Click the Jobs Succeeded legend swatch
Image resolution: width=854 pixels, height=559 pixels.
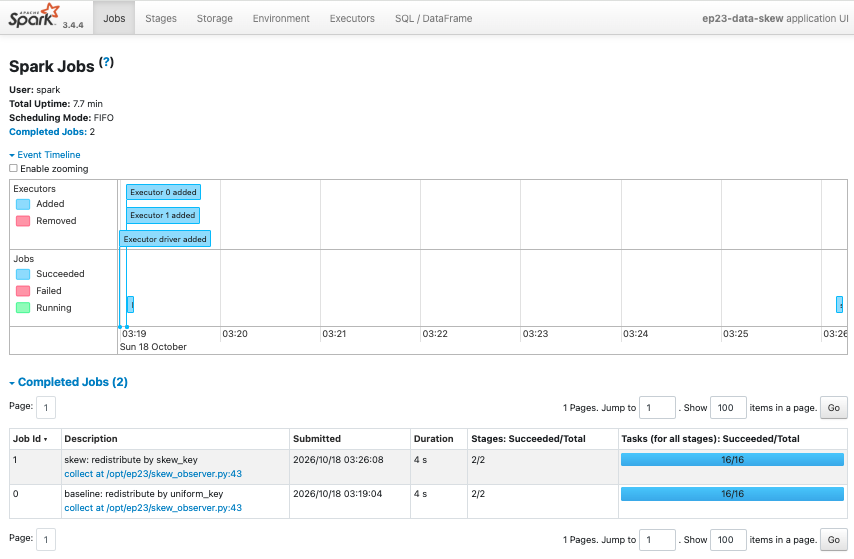pos(23,274)
